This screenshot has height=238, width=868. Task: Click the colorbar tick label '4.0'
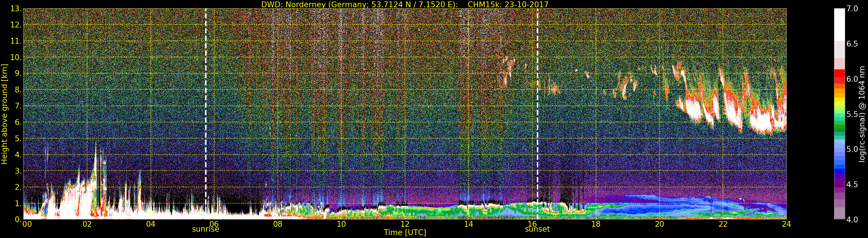[852, 220]
